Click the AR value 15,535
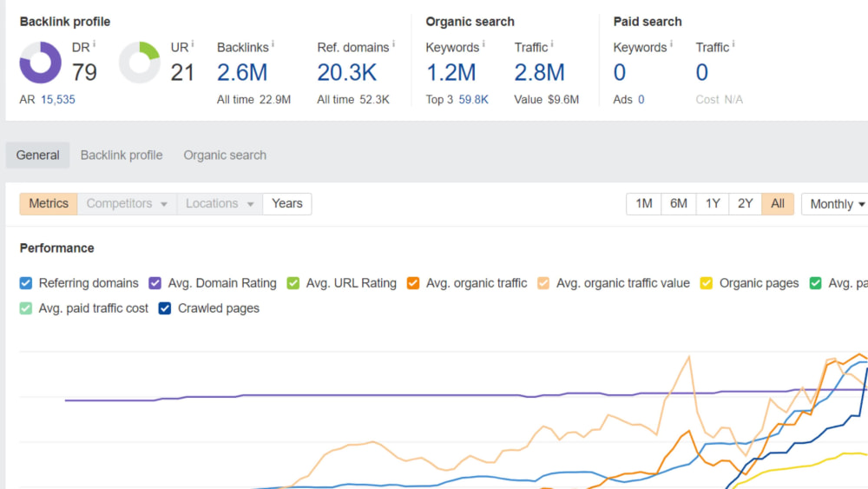The width and height of the screenshot is (868, 489). tap(58, 100)
